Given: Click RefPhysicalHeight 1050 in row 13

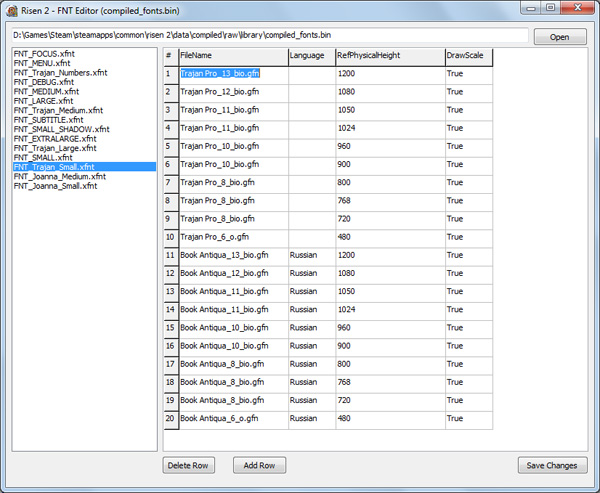Looking at the screenshot, I should pos(390,293).
